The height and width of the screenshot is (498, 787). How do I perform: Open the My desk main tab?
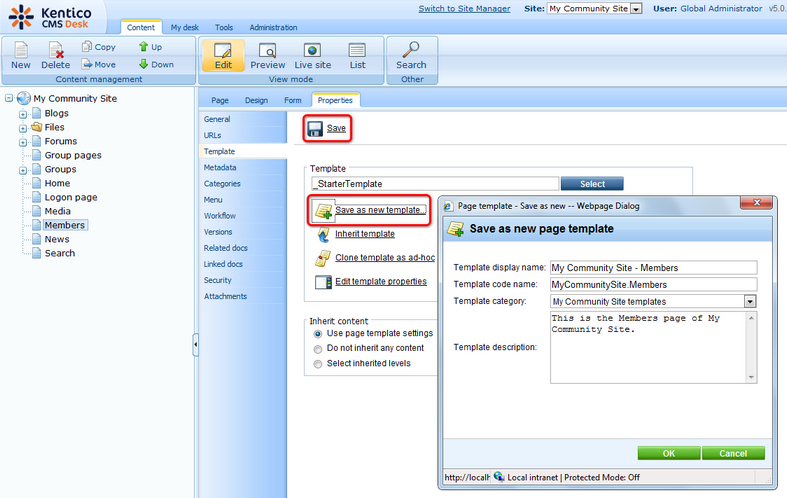[x=185, y=28]
